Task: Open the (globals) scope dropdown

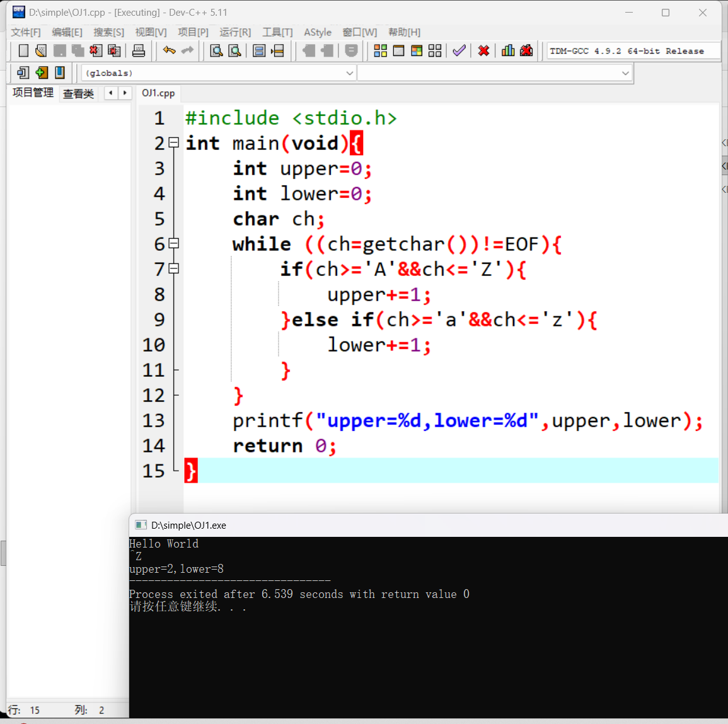Action: click(219, 73)
